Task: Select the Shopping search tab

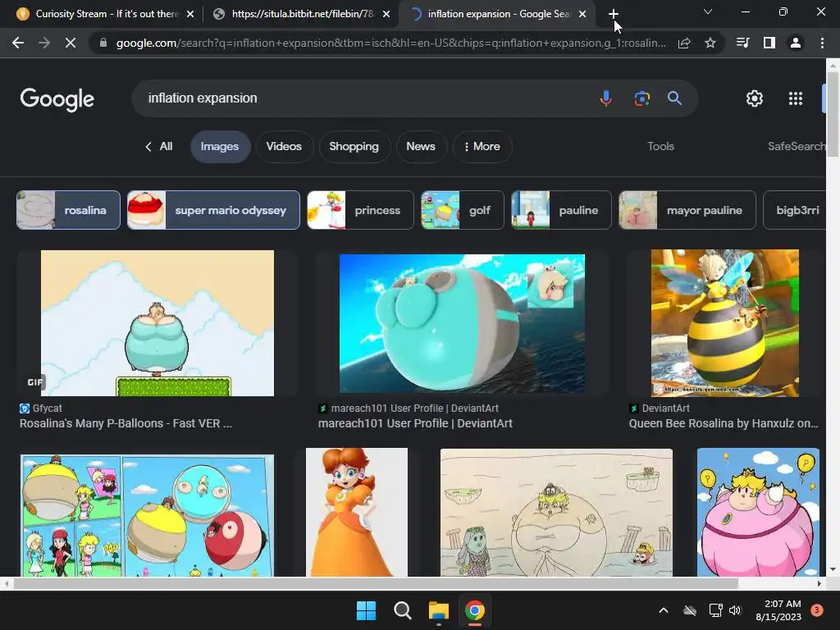Action: pos(354,146)
